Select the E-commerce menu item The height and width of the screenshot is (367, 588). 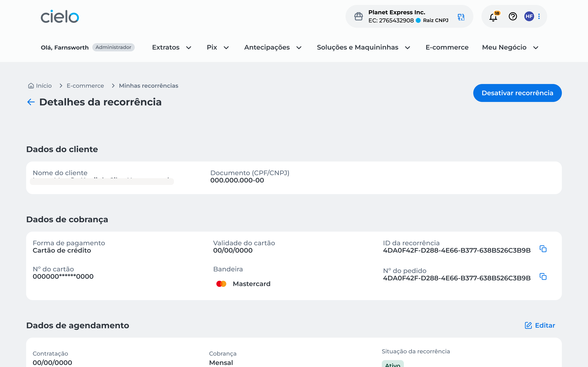click(x=447, y=47)
